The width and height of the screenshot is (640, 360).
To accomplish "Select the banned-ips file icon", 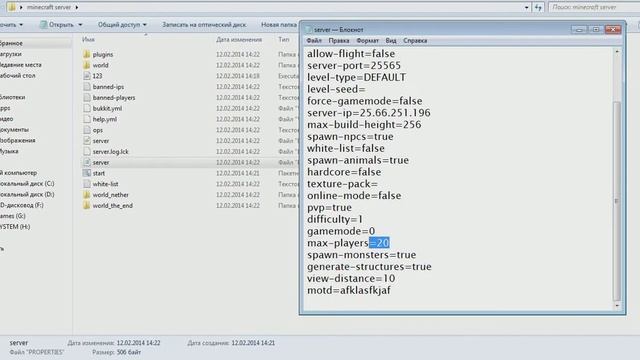I will (x=87, y=87).
